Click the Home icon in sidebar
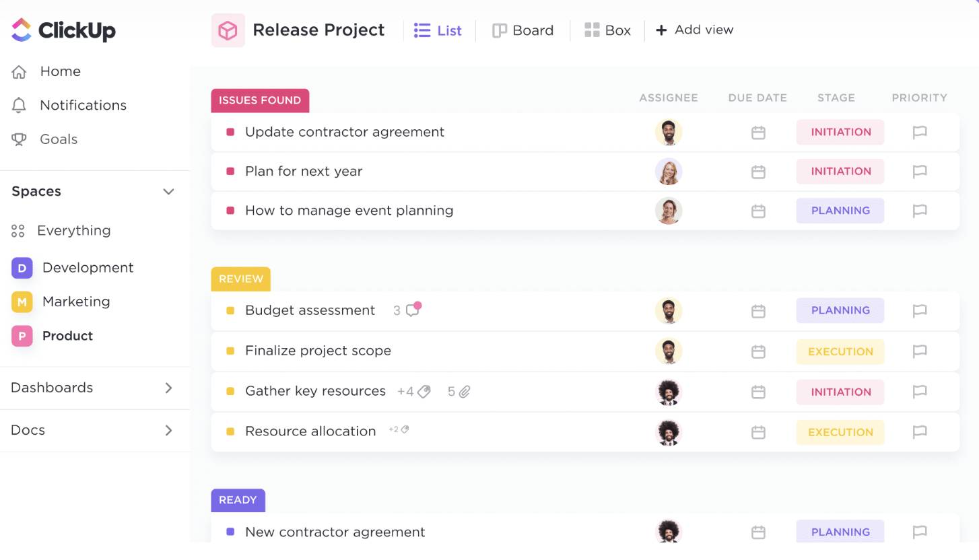 19,71
